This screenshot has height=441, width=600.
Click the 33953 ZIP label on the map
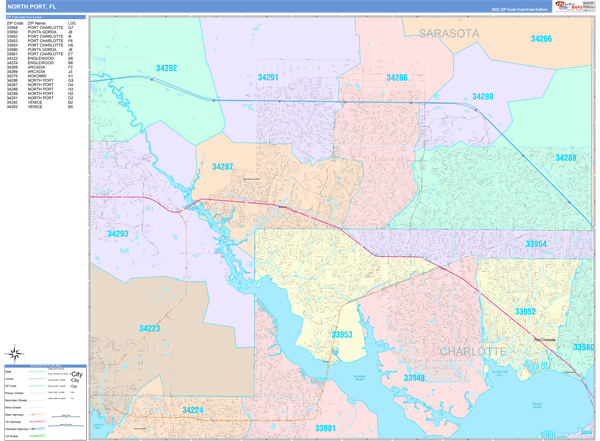342,335
